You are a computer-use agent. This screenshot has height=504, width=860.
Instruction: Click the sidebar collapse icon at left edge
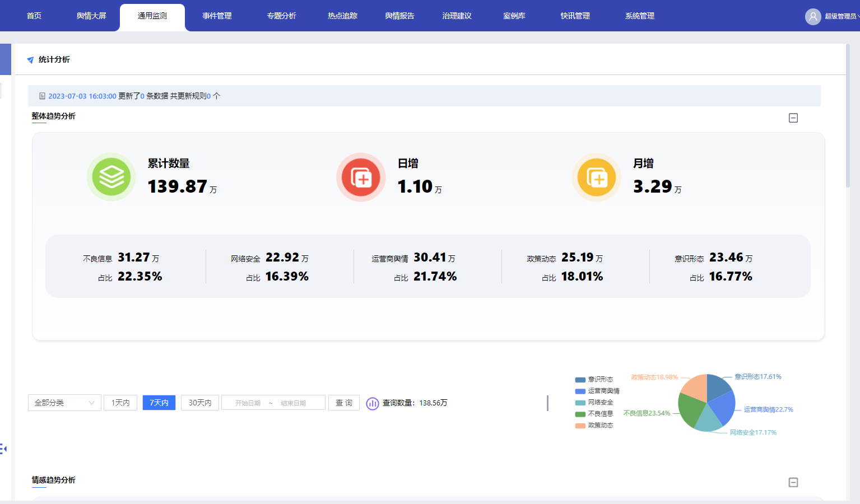(x=3, y=449)
